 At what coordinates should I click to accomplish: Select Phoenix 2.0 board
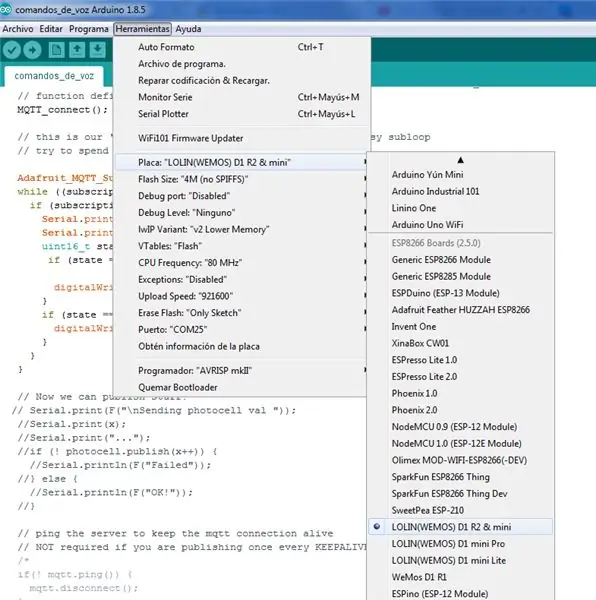pos(461,410)
